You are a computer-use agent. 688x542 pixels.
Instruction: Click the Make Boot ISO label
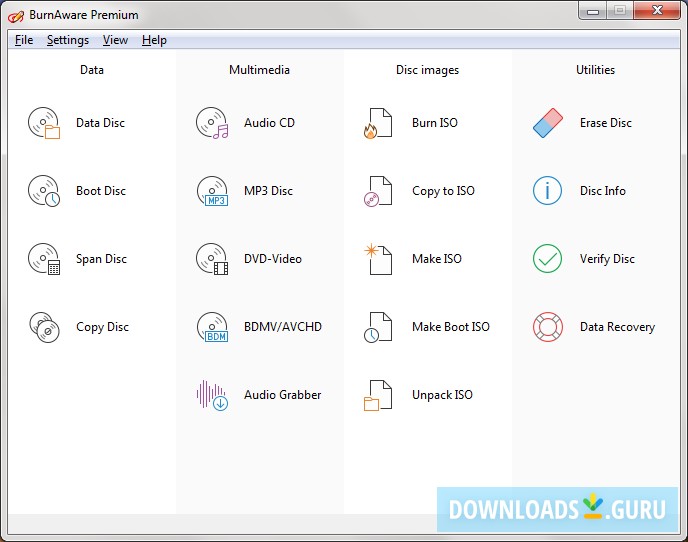coord(451,327)
